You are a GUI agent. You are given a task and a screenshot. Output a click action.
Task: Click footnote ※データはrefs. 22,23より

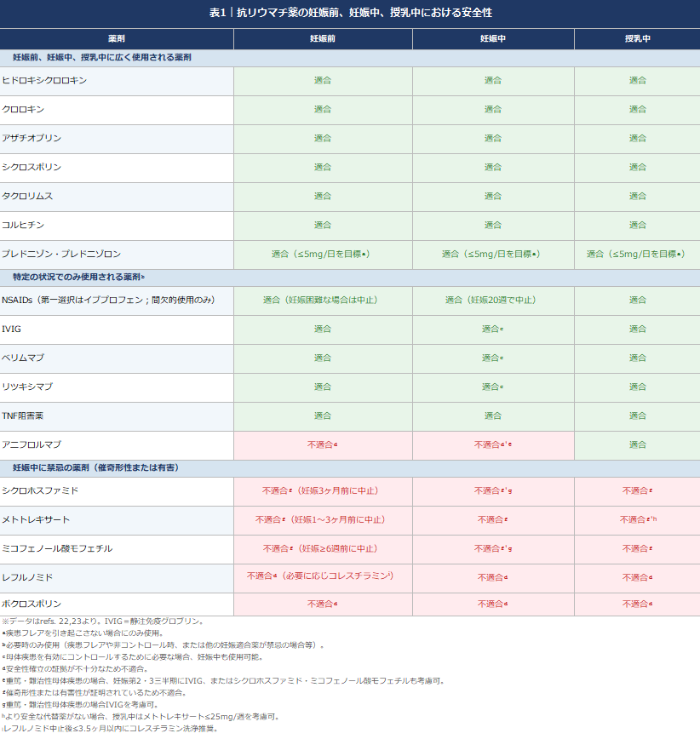103,622
